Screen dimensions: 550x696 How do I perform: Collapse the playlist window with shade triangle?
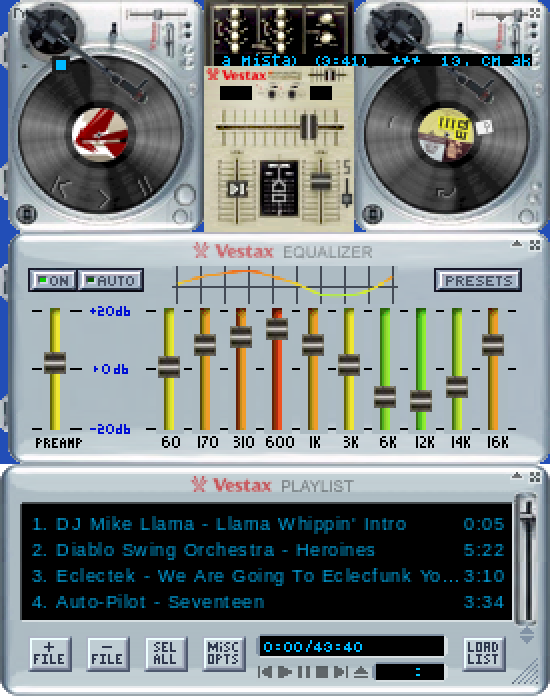(x=517, y=476)
